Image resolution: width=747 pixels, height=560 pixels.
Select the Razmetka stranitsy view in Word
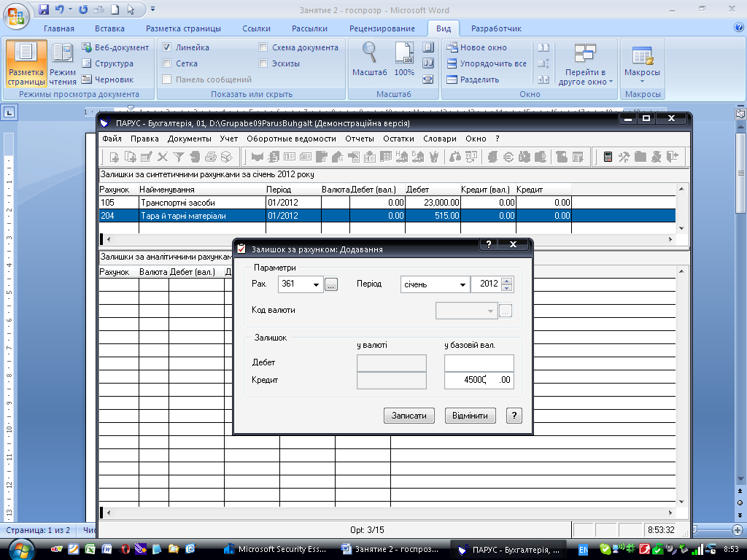26,63
